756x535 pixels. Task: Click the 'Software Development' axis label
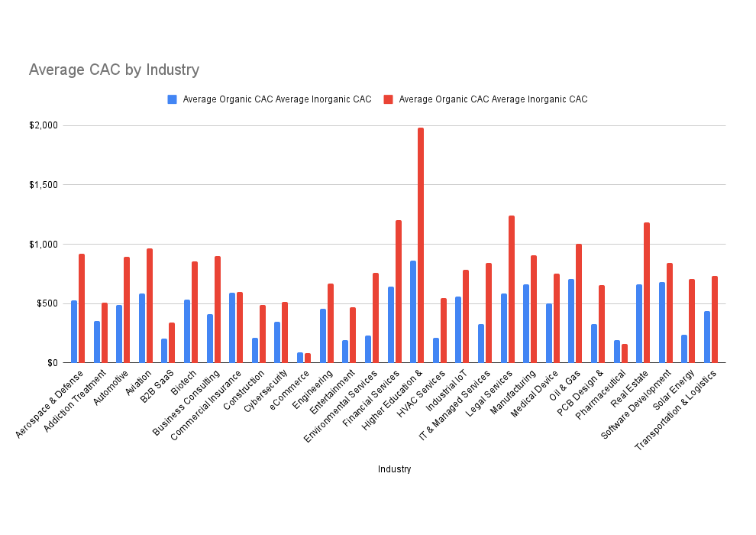click(x=636, y=404)
